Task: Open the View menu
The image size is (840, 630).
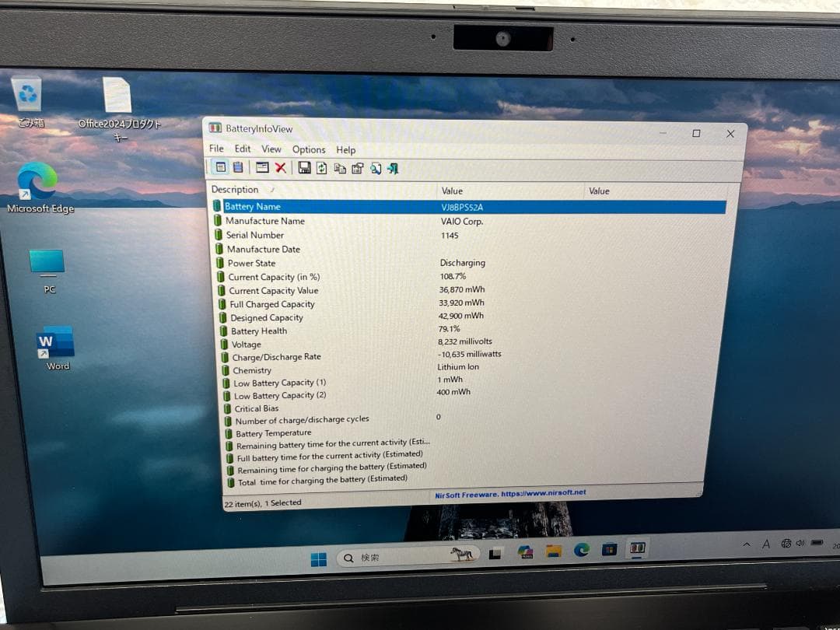Action: (271, 149)
